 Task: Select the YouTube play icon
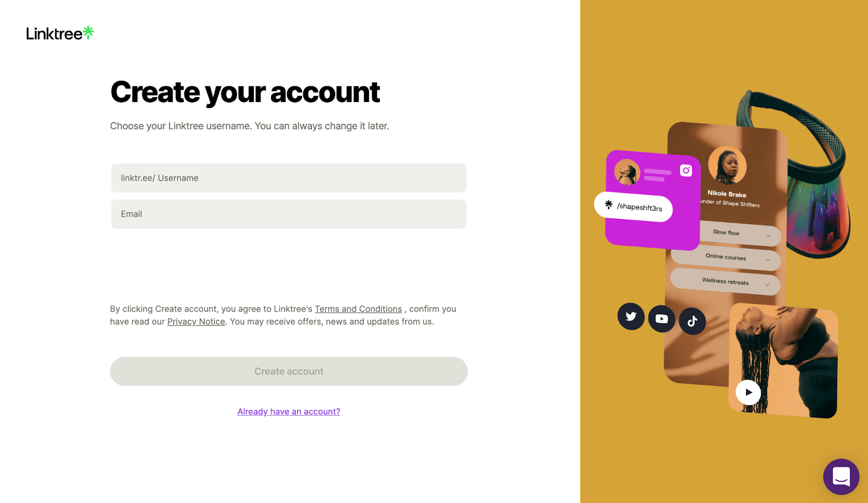[661, 319]
